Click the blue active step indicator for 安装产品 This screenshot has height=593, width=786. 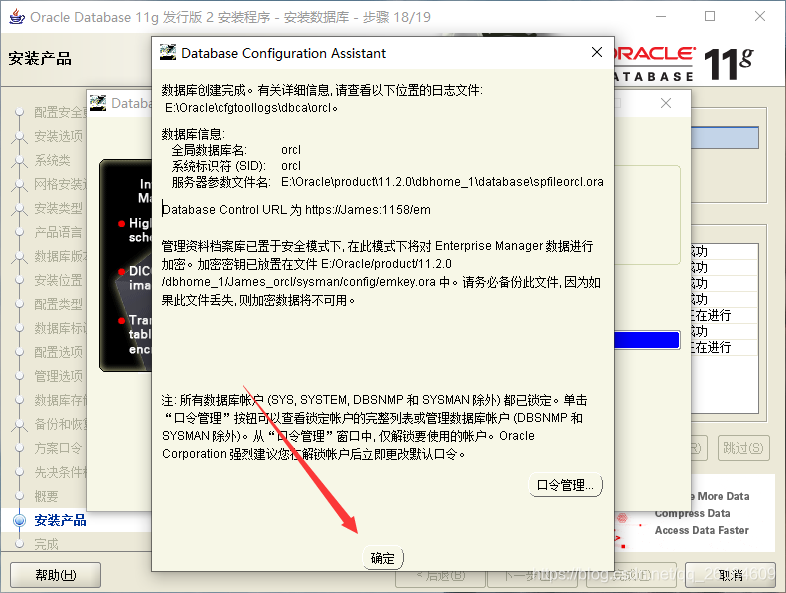pos(20,520)
